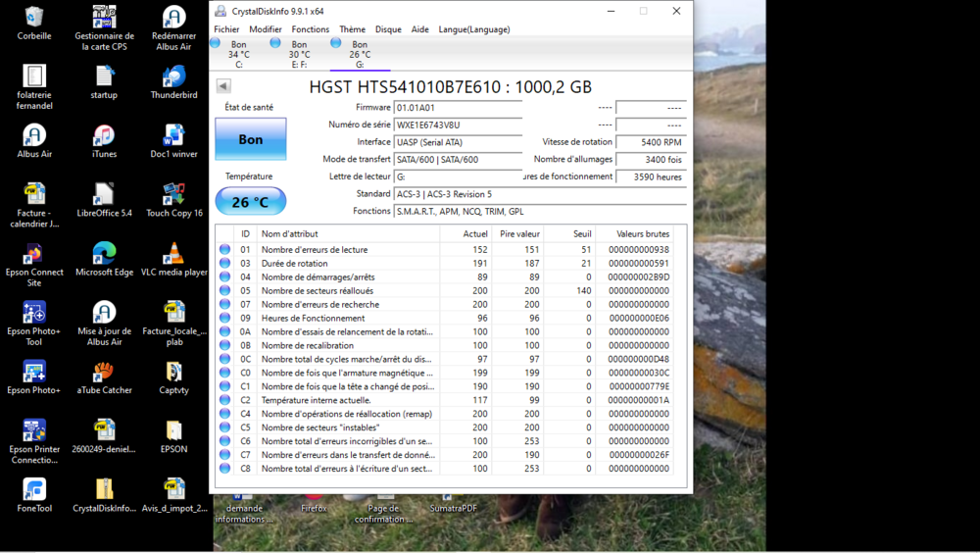Viewport: 980px width, 553px height.
Task: Click the Nom d'attribut column header
Action: point(349,234)
